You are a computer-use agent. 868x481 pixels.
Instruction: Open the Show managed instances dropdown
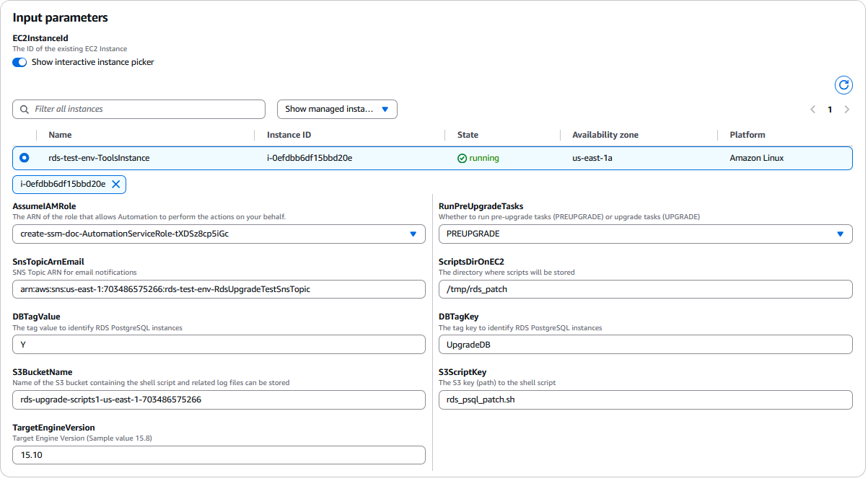[337, 110]
